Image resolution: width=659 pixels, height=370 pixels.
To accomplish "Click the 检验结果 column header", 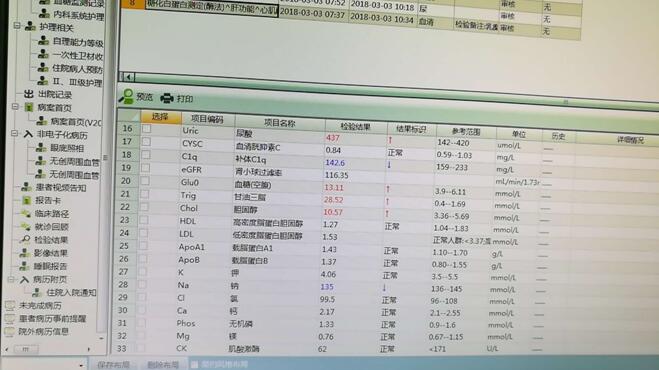I will point(356,126).
